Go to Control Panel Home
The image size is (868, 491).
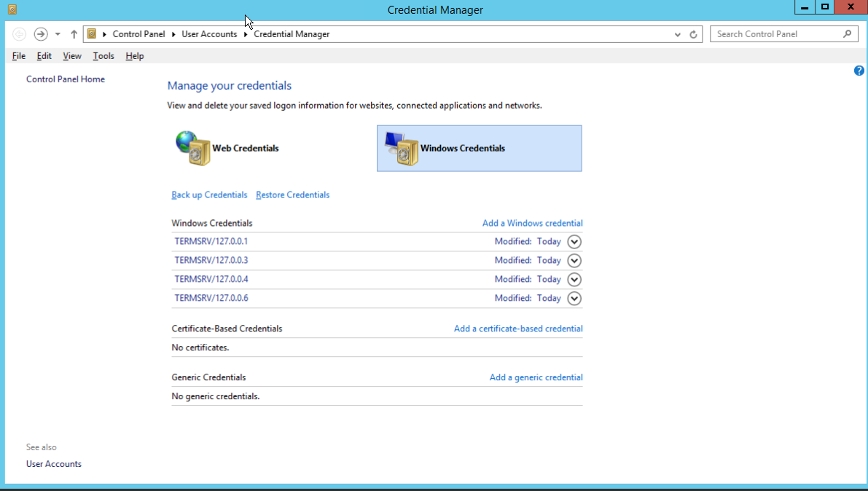click(x=66, y=79)
